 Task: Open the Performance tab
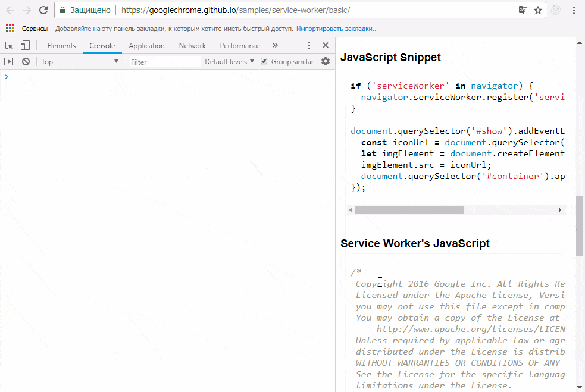point(239,45)
